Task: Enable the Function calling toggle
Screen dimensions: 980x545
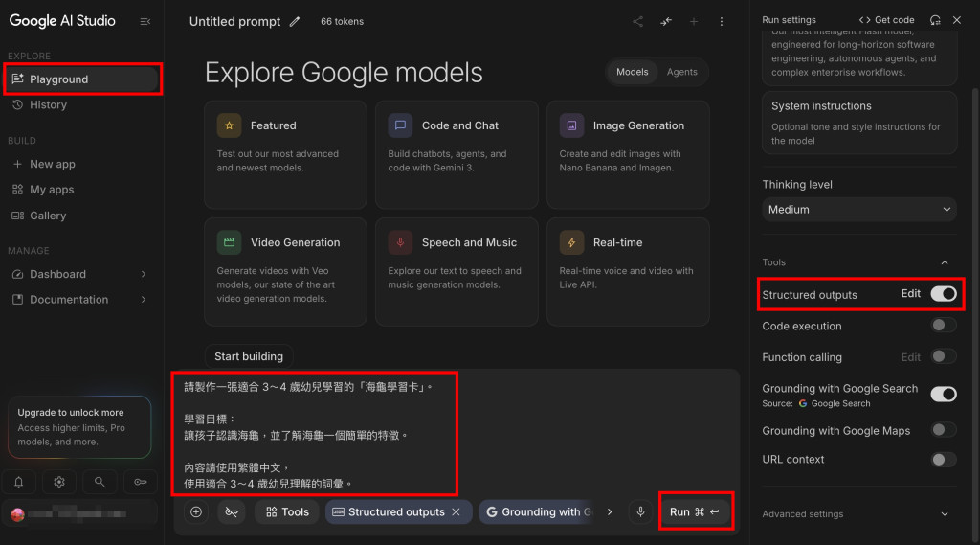Action: tap(943, 356)
